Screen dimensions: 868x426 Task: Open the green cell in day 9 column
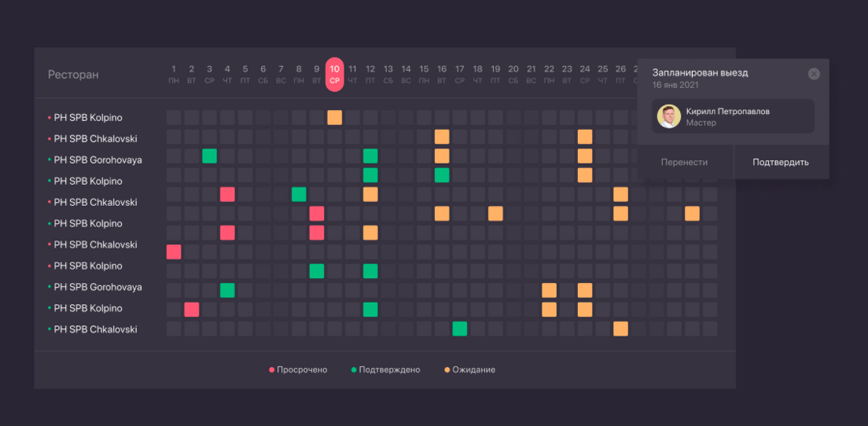click(317, 271)
